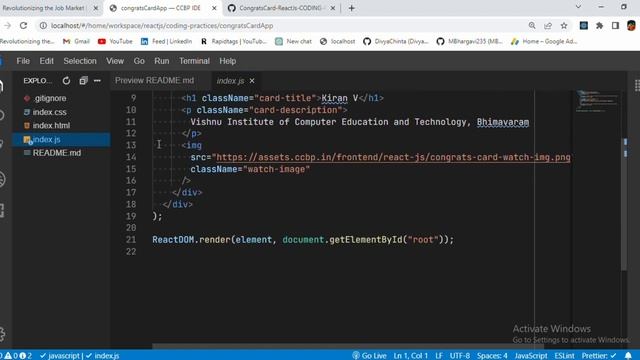Collapse all folders in Explorer
This screenshot has width=640, height=360.
tap(83, 81)
